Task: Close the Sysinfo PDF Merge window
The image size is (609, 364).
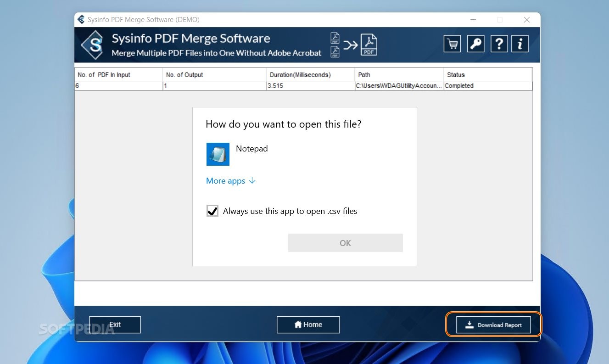Action: [527, 20]
